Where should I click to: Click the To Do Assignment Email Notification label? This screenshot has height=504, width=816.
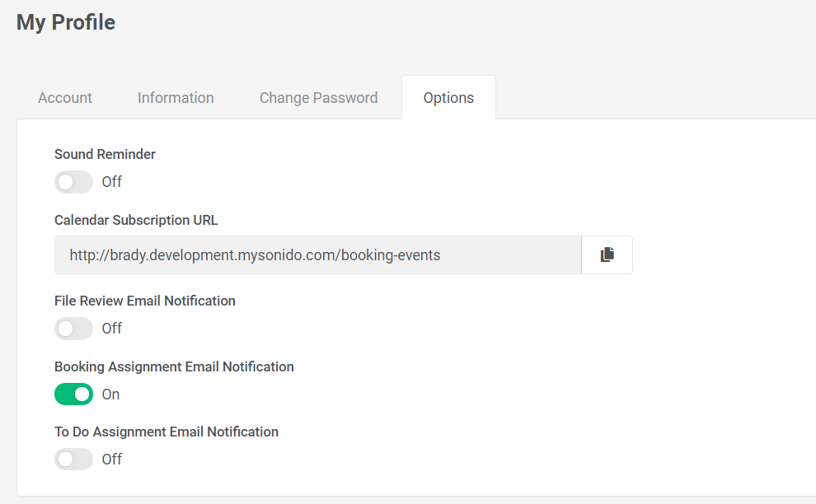coord(166,432)
